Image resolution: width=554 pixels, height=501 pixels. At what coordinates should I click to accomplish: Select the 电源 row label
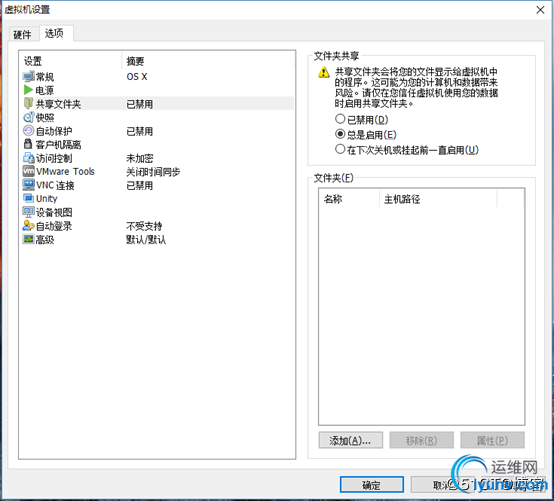point(45,90)
